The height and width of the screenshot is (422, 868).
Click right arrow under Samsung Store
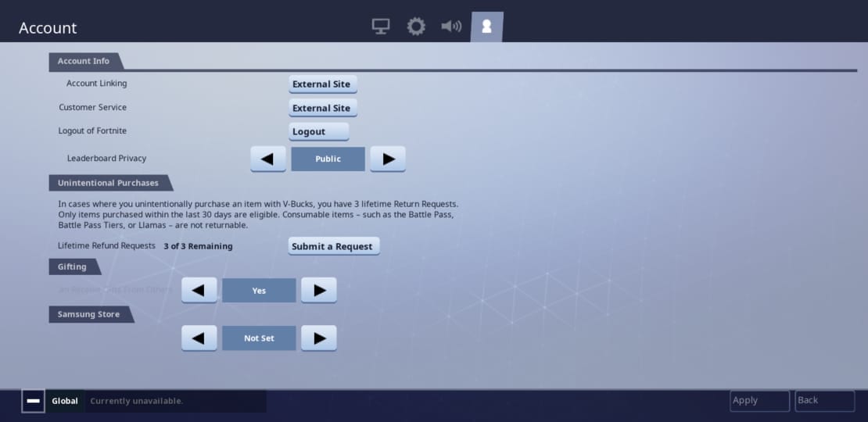[x=319, y=338]
